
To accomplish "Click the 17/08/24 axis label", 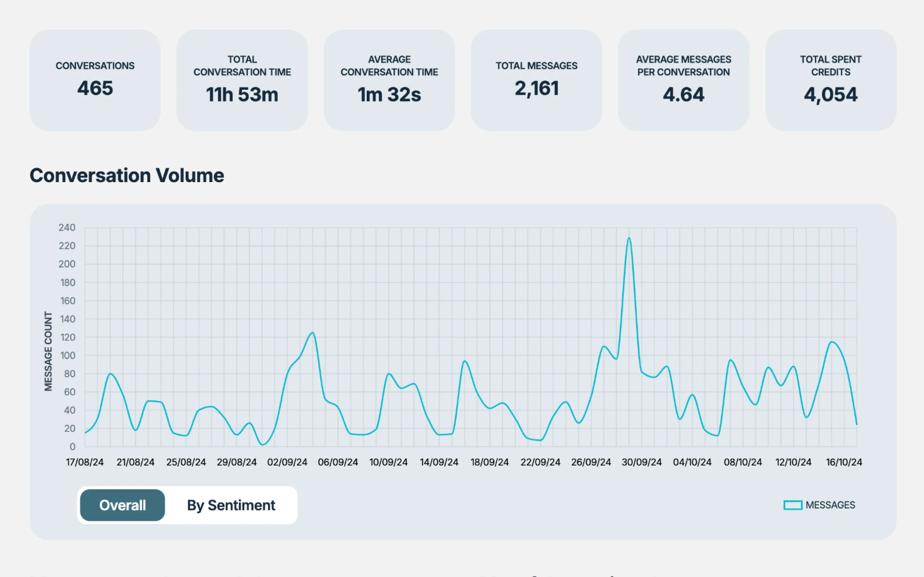I will pos(85,462).
